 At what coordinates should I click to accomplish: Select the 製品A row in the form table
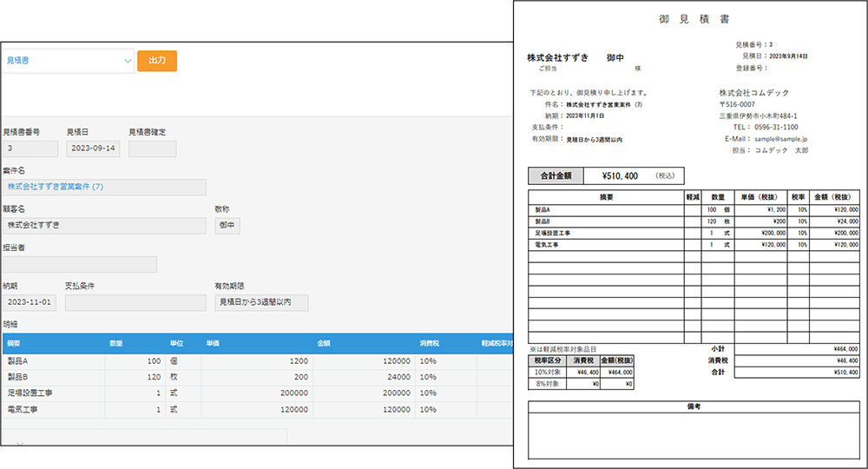click(258, 361)
